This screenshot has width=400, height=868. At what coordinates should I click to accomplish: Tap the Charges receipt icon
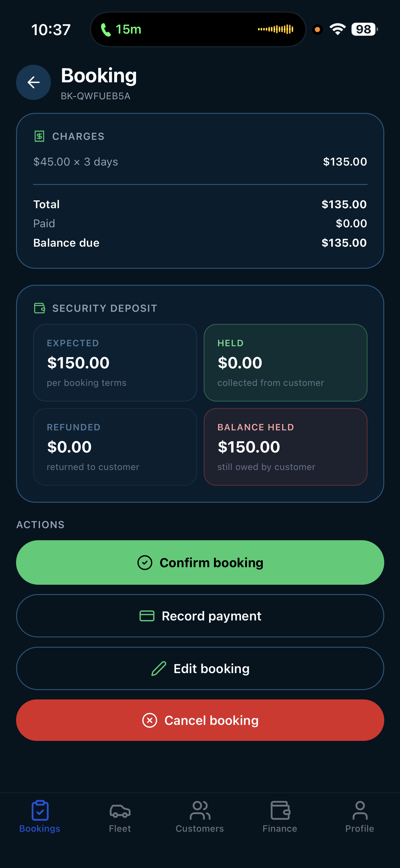click(39, 136)
